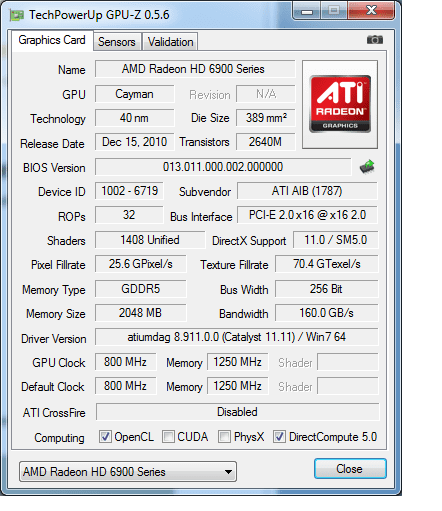Click the empty Shader field in GPU Clock row
Image resolution: width=442 pixels, height=511 pixels.
(348, 362)
